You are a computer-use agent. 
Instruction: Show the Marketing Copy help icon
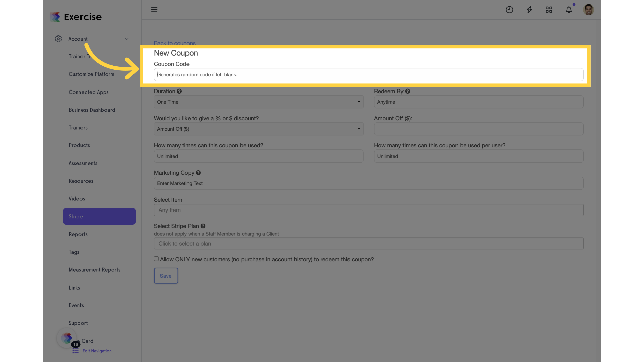tap(198, 173)
